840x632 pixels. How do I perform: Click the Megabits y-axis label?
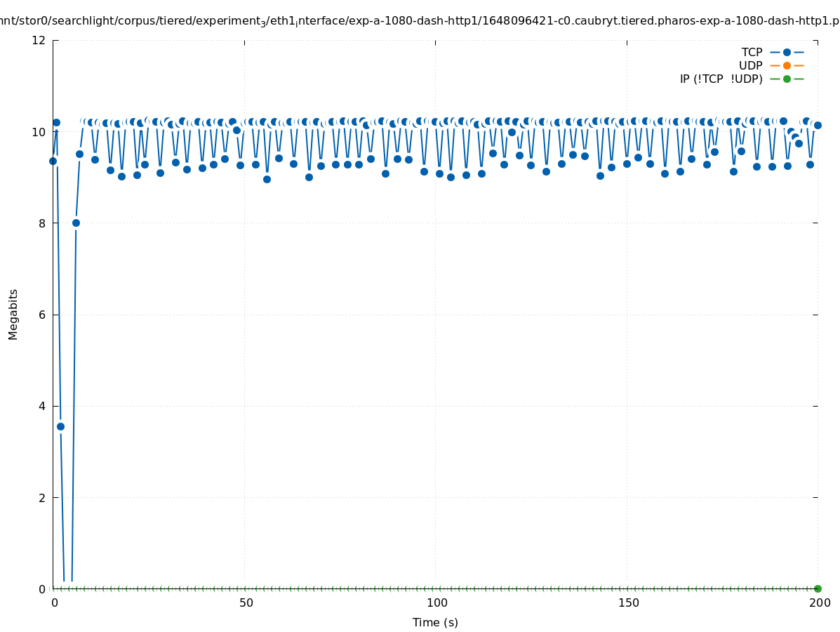click(13, 314)
